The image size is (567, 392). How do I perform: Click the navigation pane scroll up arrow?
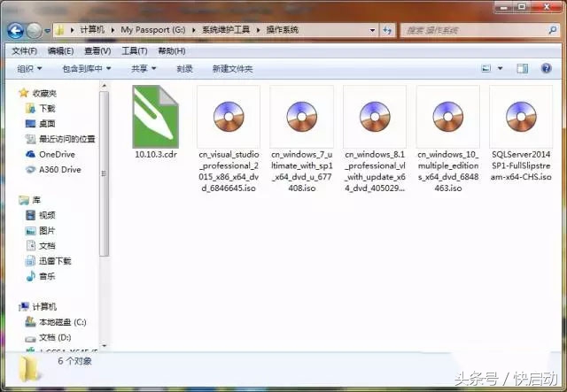coord(105,86)
